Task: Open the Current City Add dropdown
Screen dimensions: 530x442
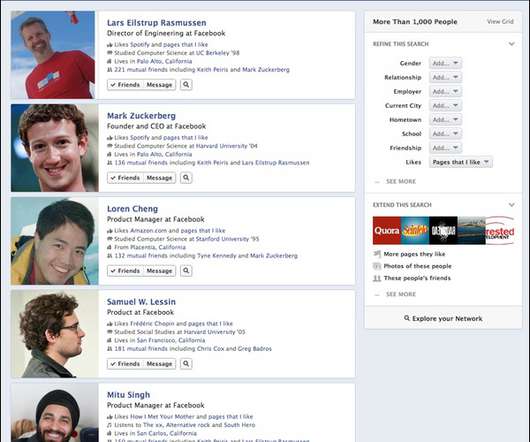Action: pyautogui.click(x=445, y=105)
